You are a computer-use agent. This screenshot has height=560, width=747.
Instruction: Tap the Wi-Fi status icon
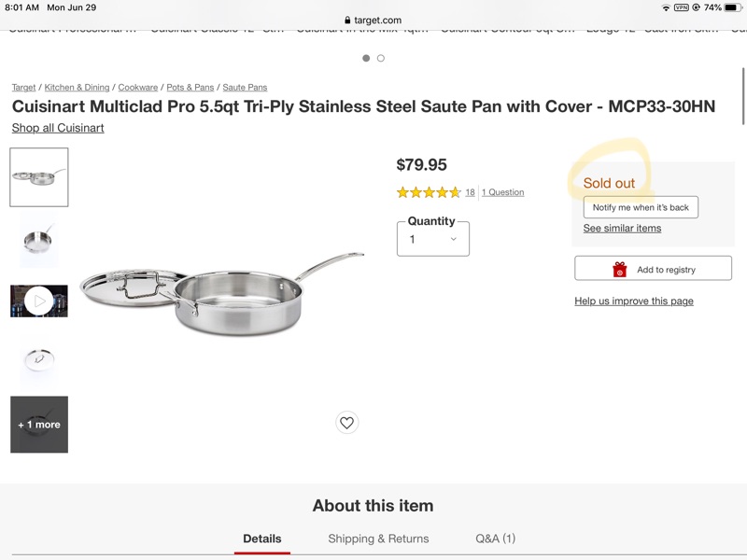666,7
